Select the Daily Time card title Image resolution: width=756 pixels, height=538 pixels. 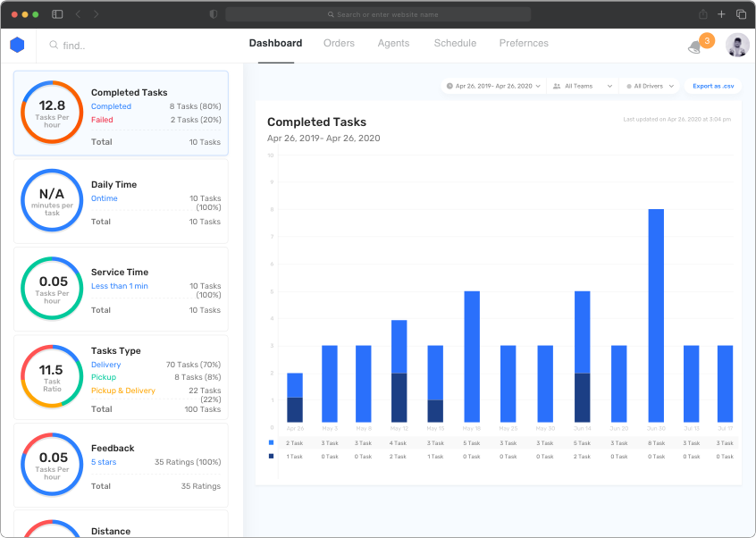click(113, 185)
